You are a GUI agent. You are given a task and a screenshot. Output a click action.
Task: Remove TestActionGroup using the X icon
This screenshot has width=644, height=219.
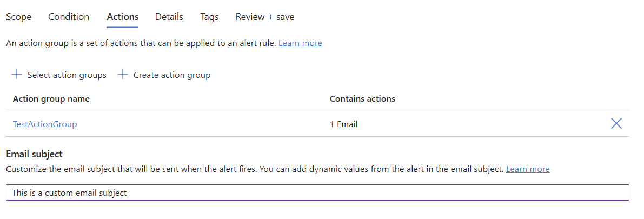pyautogui.click(x=616, y=124)
